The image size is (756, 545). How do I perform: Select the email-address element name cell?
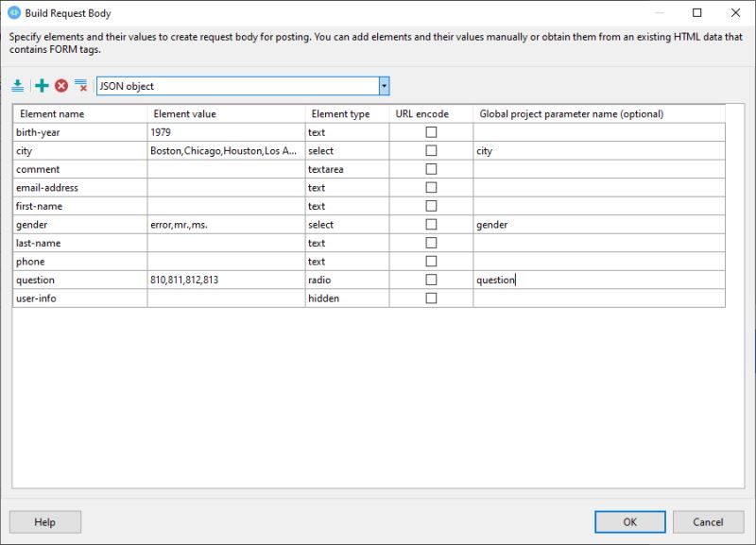pyautogui.click(x=80, y=187)
